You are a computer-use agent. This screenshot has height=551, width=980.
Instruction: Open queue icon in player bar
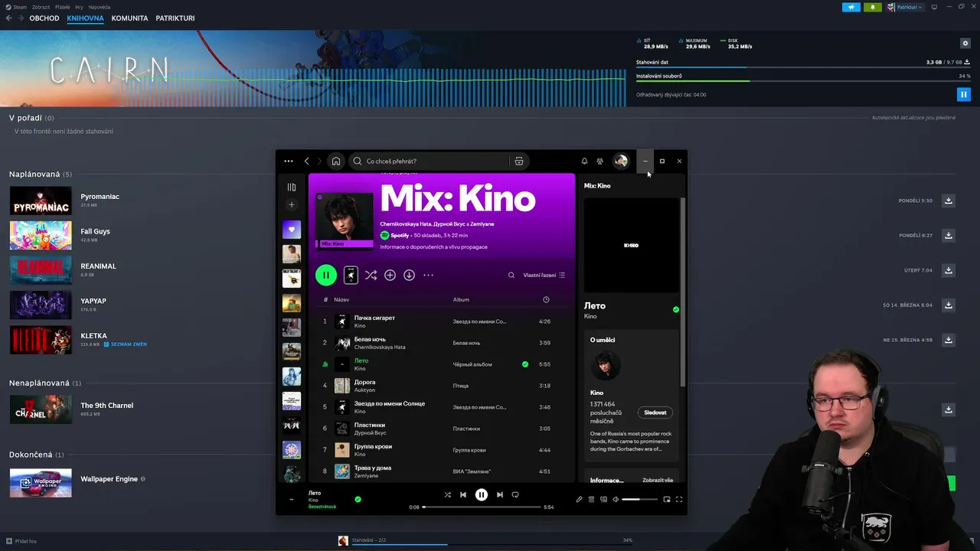click(591, 499)
